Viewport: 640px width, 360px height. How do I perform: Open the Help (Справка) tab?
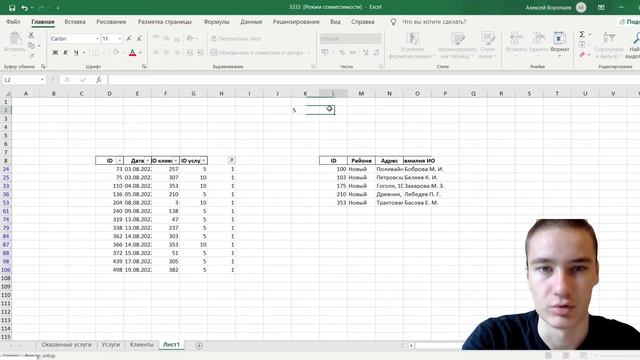[x=362, y=22]
